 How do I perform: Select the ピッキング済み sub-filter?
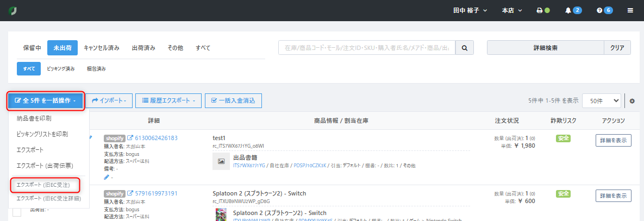[61, 69]
